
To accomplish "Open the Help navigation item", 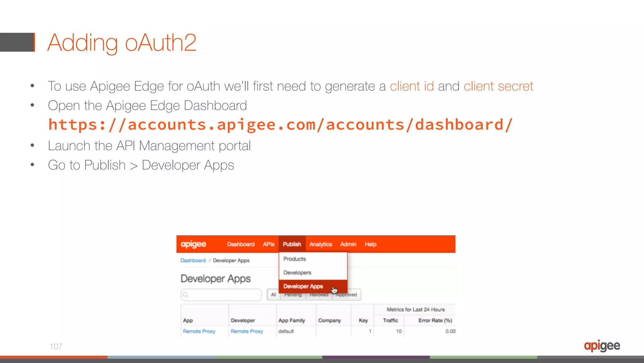I will coord(370,244).
